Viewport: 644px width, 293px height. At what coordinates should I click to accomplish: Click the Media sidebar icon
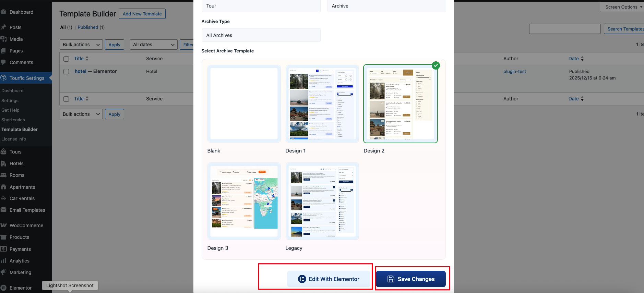4,39
